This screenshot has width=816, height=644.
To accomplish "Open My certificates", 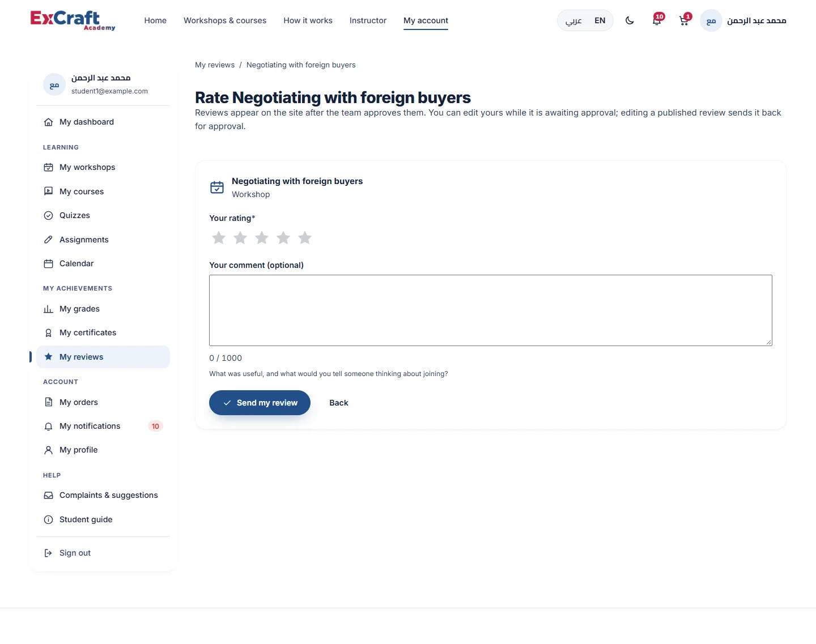I will tap(103, 332).
